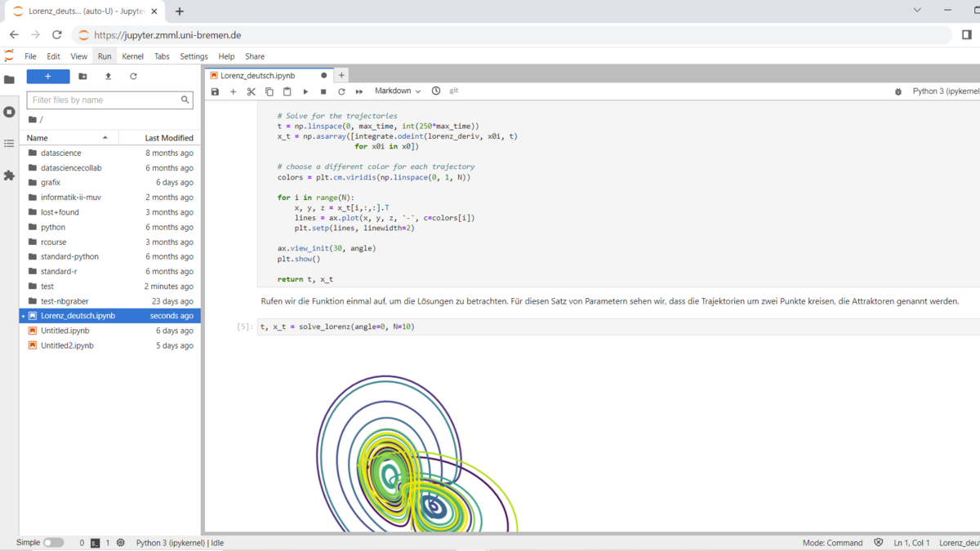The height and width of the screenshot is (551, 980).
Task: Open the Kernel menu
Action: point(132,56)
